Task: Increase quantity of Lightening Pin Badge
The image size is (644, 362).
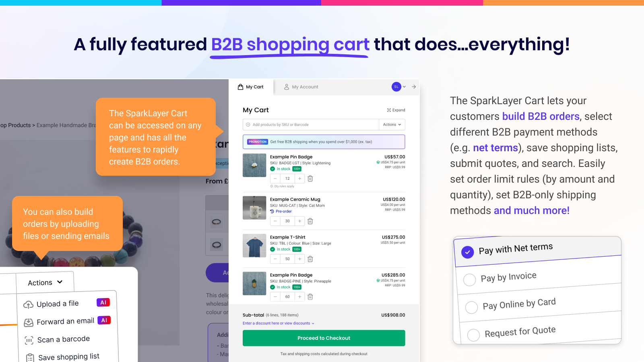Action: pyautogui.click(x=299, y=179)
